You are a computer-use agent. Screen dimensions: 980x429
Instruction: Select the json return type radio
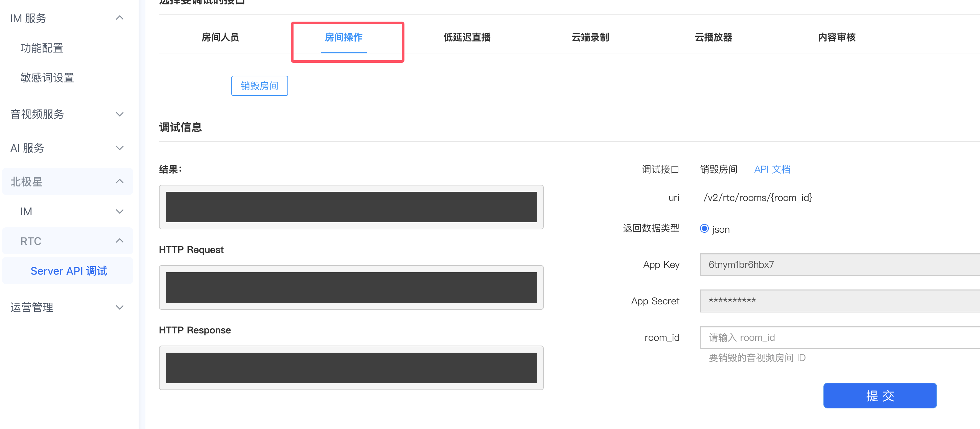pos(704,228)
